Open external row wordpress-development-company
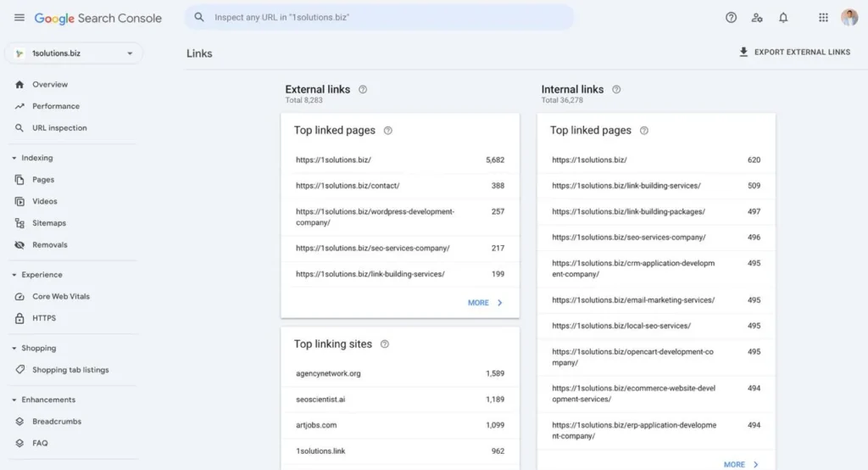The width and height of the screenshot is (868, 470). pos(400,217)
